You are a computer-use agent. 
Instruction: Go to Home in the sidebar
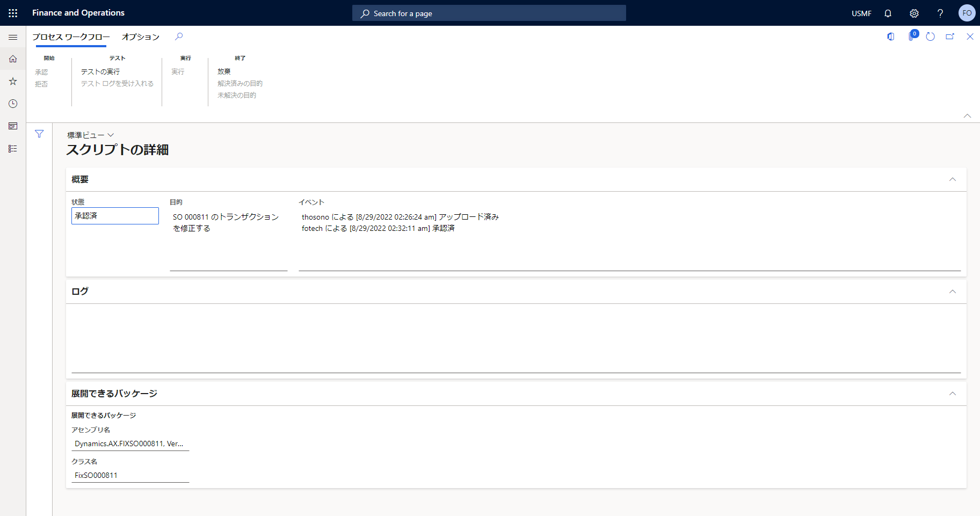(x=13, y=59)
